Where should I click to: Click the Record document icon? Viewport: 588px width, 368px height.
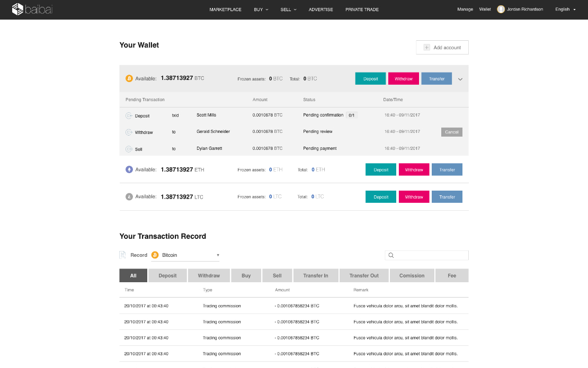pyautogui.click(x=122, y=255)
